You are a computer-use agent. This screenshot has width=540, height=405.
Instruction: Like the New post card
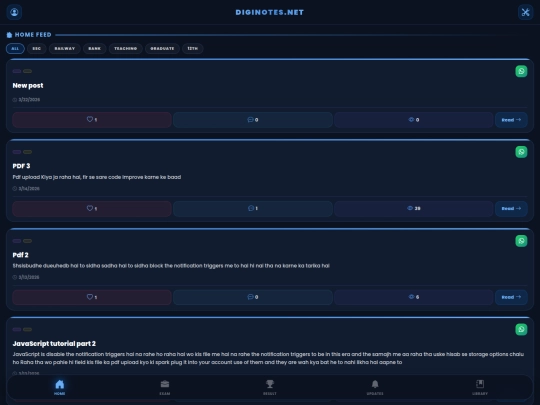[x=92, y=120]
